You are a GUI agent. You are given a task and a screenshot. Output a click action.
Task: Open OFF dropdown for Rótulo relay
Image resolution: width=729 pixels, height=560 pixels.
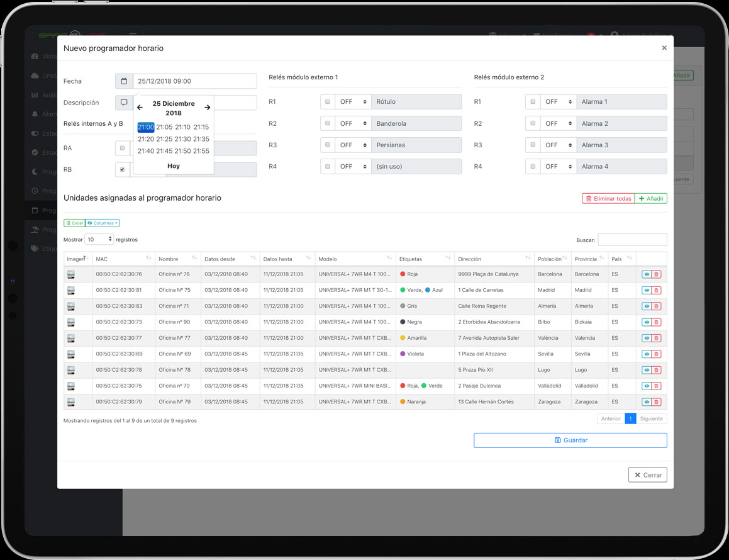[x=353, y=101]
